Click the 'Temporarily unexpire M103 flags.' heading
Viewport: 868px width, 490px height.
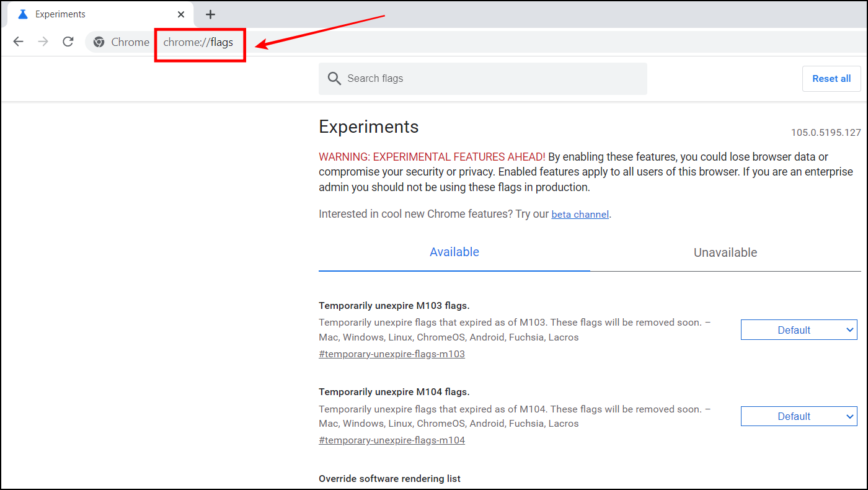click(394, 306)
